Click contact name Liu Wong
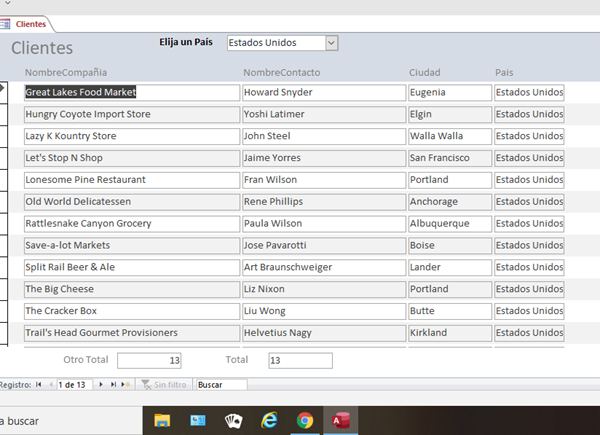The width and height of the screenshot is (600, 435). click(x=324, y=311)
